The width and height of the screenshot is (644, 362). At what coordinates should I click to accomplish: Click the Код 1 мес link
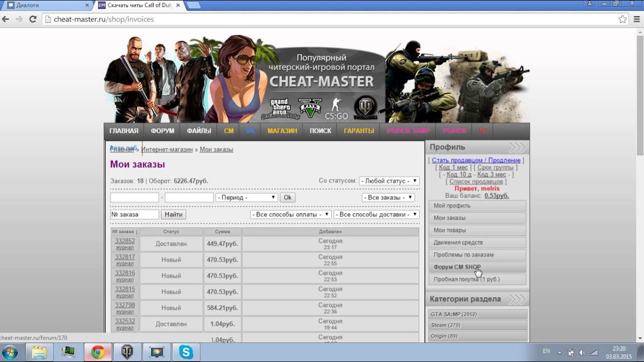click(x=453, y=167)
